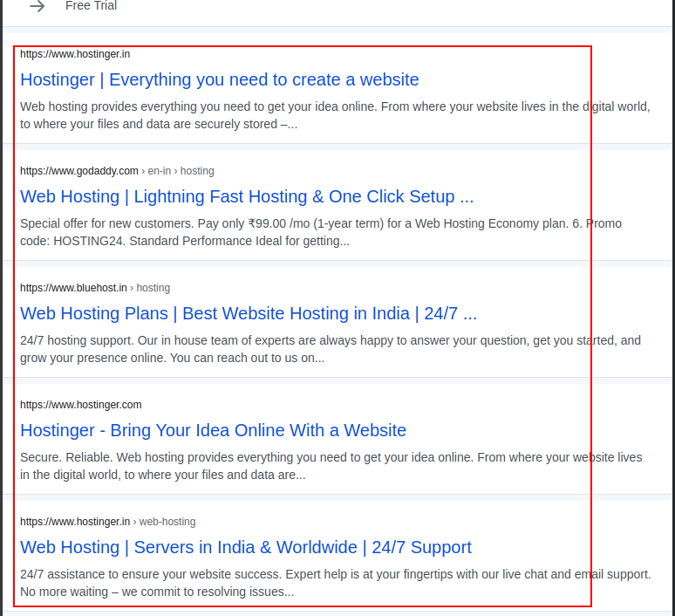
Task: Click the Free Trial suggestion text
Action: [x=91, y=5]
